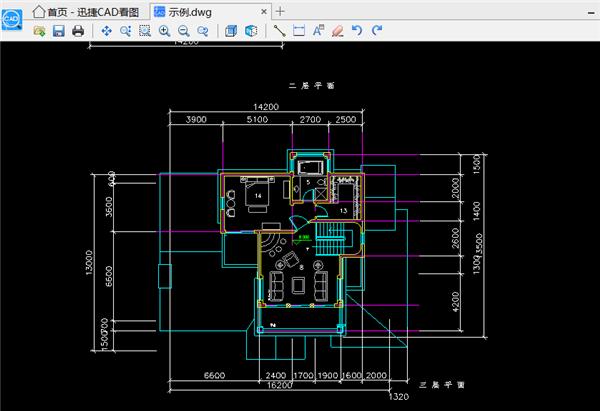Click the zoom extents dotted-frame icon

click(145, 31)
